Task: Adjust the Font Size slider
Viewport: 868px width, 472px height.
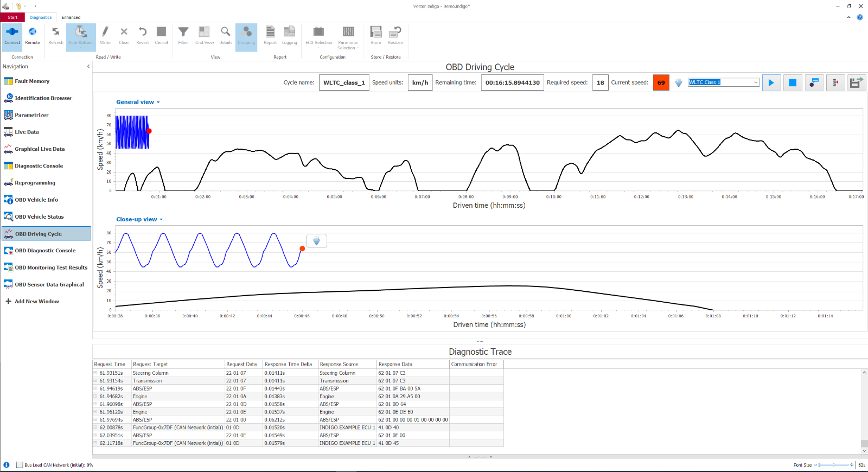Action: coord(834,465)
